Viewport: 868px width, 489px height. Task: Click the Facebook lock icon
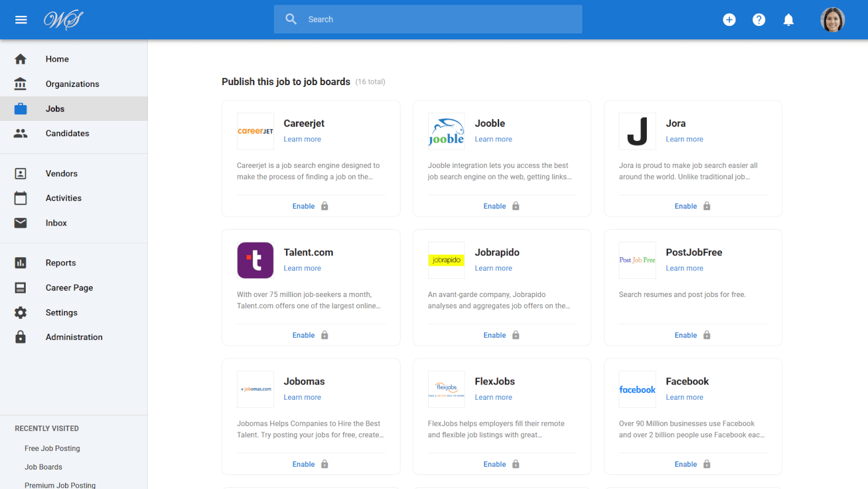click(x=707, y=464)
